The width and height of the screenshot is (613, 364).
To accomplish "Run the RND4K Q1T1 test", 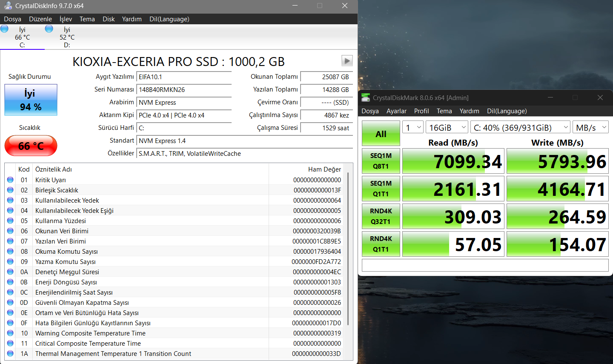I will pyautogui.click(x=381, y=244).
